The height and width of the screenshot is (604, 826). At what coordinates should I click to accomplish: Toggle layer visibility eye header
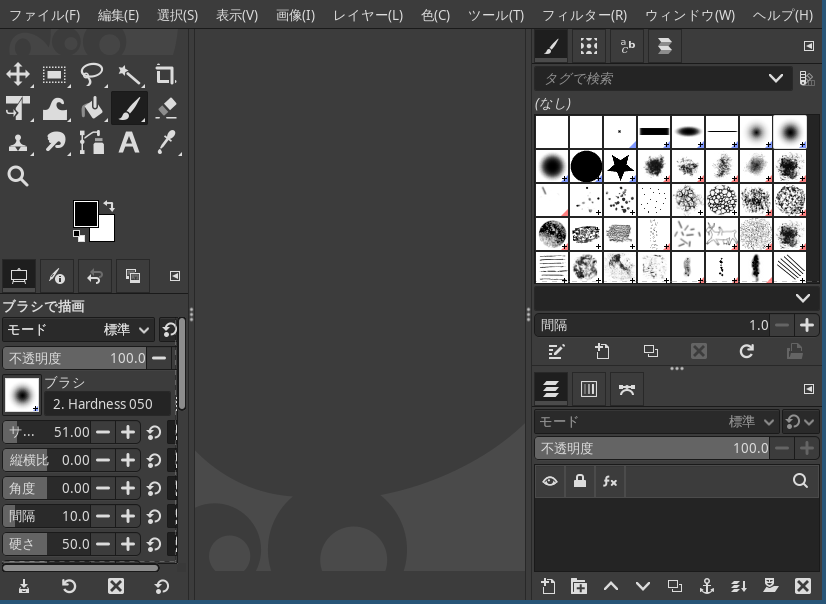pos(550,481)
